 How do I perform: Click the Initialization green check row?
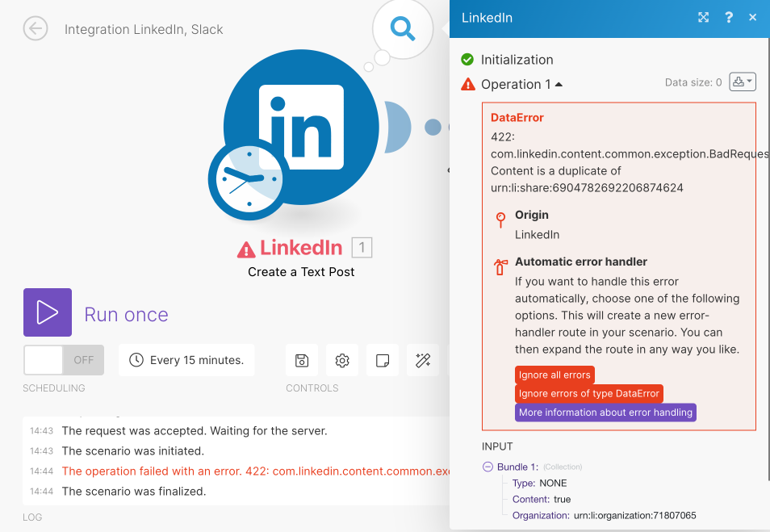(x=507, y=60)
